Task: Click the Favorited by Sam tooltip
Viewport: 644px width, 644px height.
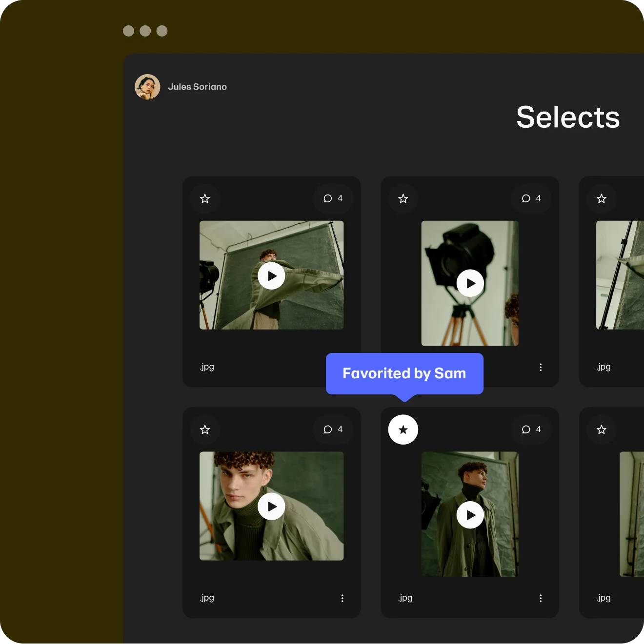Action: [404, 373]
